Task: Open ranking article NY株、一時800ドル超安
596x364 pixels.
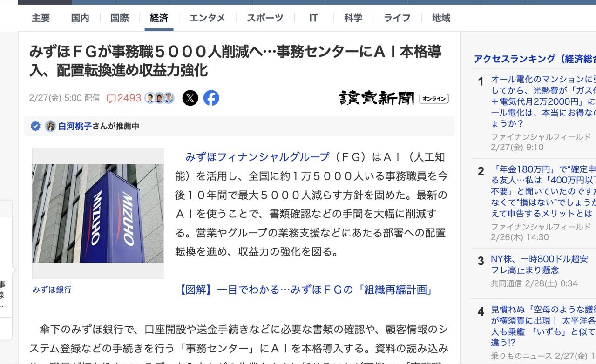Action: (539, 264)
